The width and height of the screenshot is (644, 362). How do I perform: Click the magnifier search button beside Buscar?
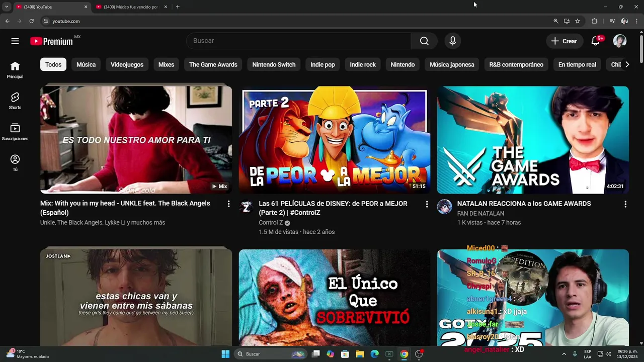[424, 41]
